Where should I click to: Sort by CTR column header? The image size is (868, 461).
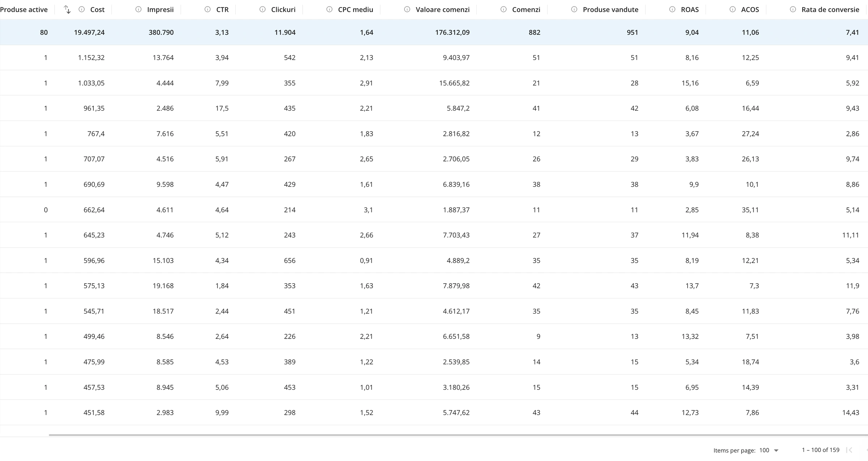click(222, 9)
